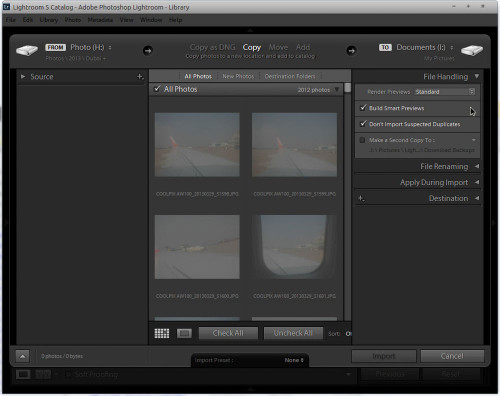Viewport: 500px width, 396px height.
Task: Open the Window menu
Action: [151, 20]
